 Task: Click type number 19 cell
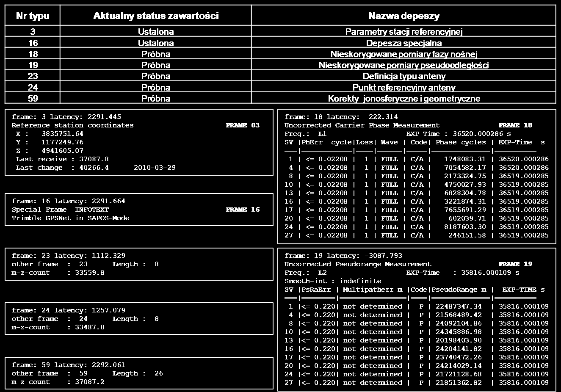pos(33,65)
